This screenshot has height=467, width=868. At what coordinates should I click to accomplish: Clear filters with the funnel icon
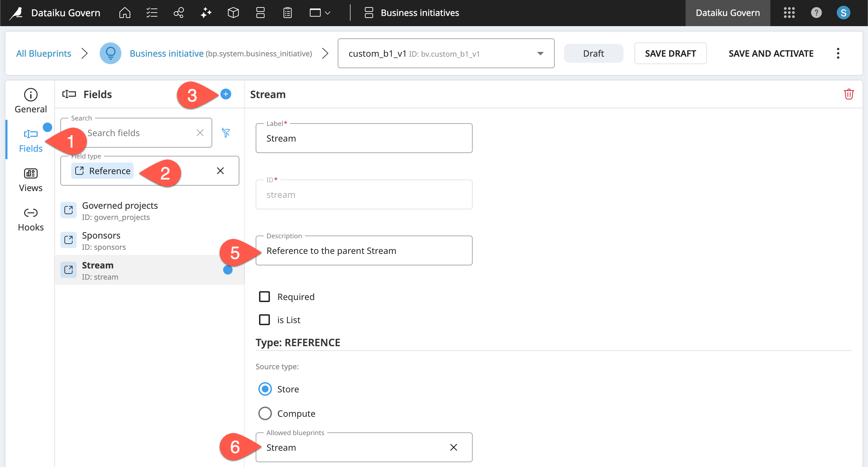[x=226, y=133]
